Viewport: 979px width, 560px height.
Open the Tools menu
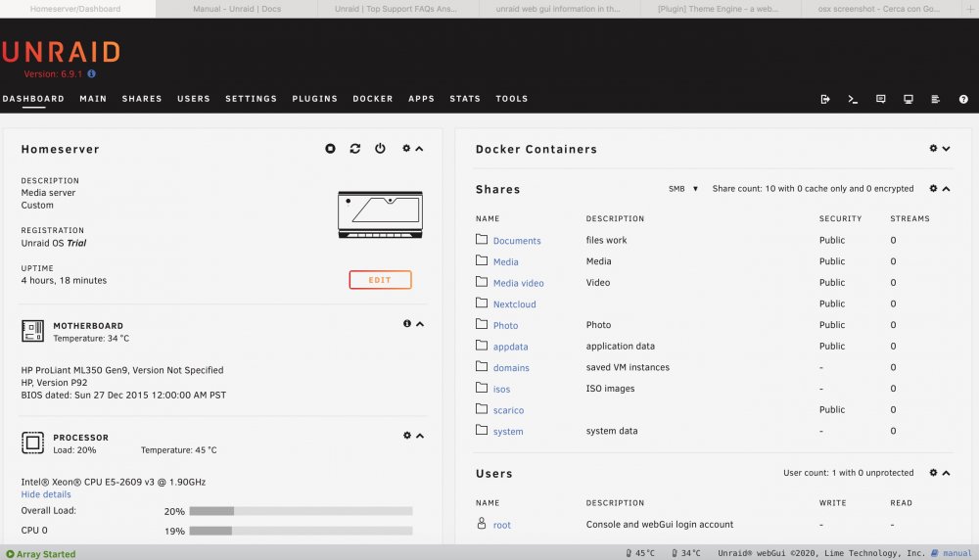512,99
